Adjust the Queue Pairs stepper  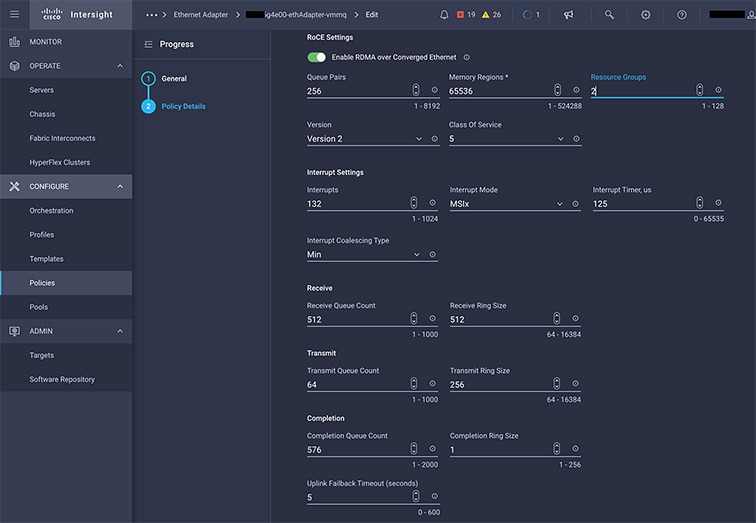tap(416, 90)
